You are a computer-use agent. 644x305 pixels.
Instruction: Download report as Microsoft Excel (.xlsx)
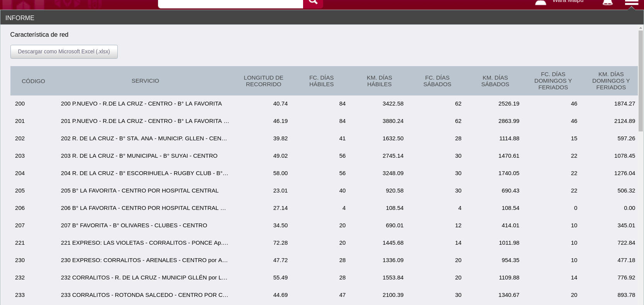pos(64,52)
